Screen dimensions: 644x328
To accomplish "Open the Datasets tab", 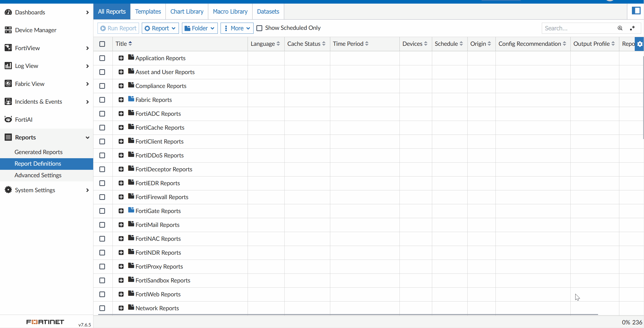I will click(268, 12).
